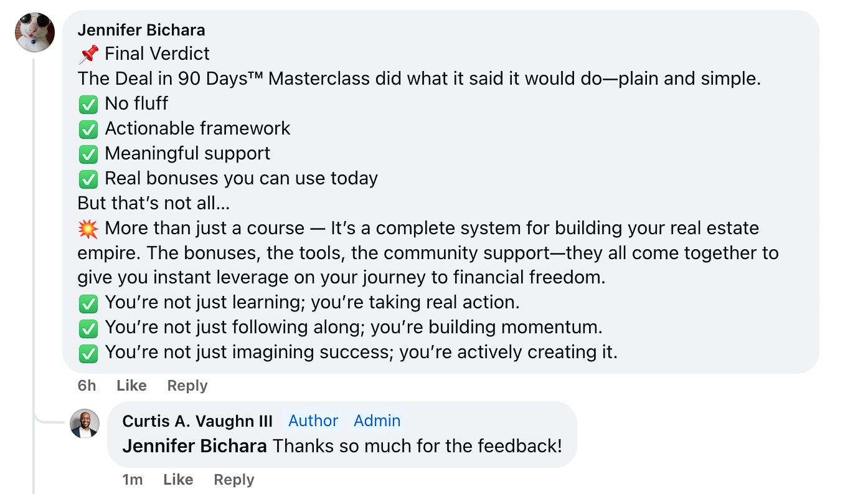Visit Curtis A. Vaughn III's profile name link

click(197, 421)
